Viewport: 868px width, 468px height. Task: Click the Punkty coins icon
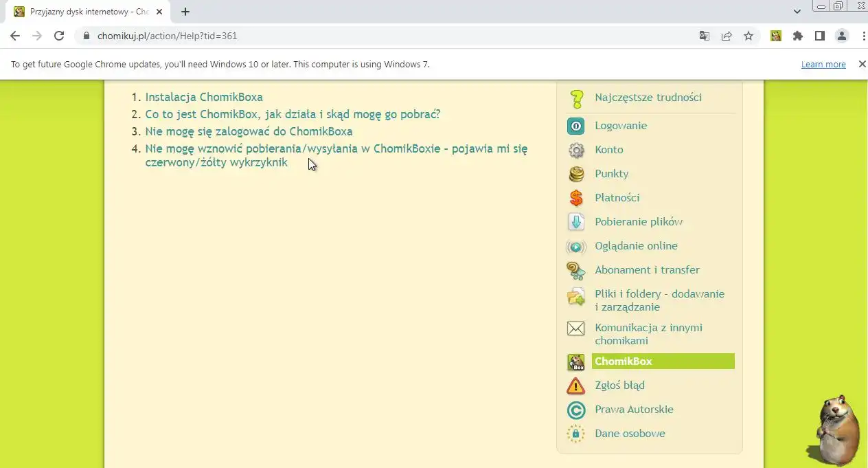[x=576, y=174]
